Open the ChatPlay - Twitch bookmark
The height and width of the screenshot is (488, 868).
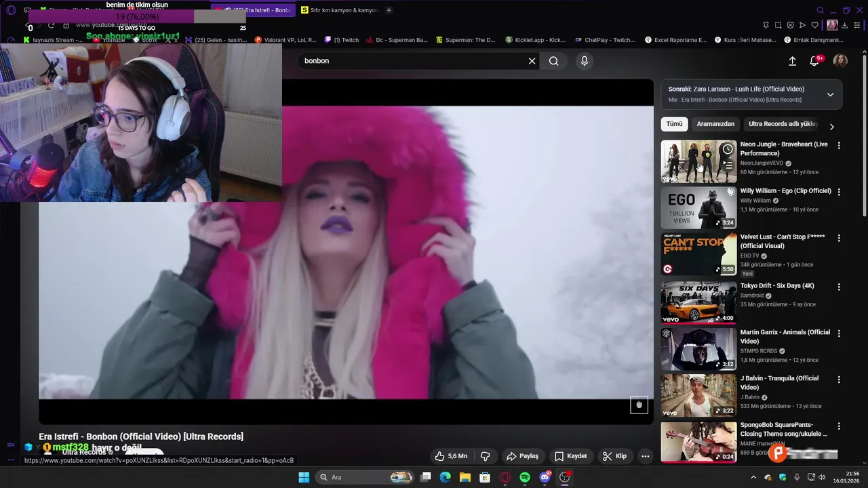click(x=605, y=40)
